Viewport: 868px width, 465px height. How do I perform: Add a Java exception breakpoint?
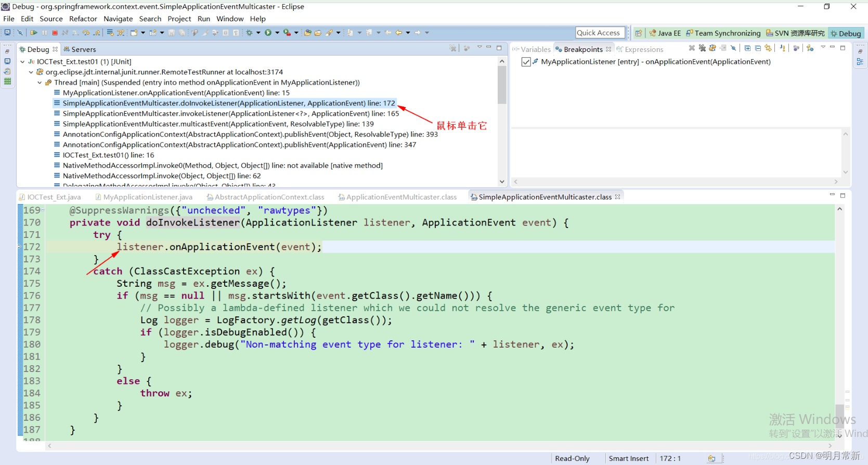pos(782,48)
